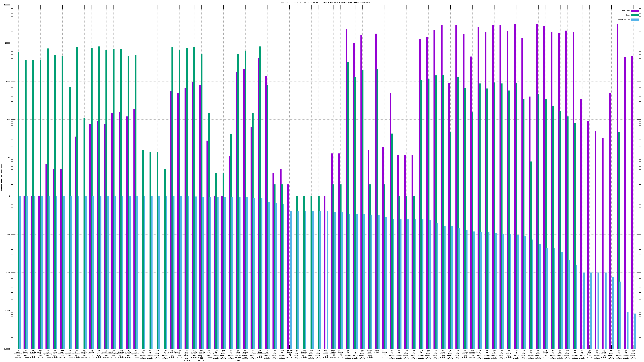Click the blue Score (0..1) legend swatch
The width and height of the screenshot is (644, 362).
pyautogui.click(x=635, y=20)
